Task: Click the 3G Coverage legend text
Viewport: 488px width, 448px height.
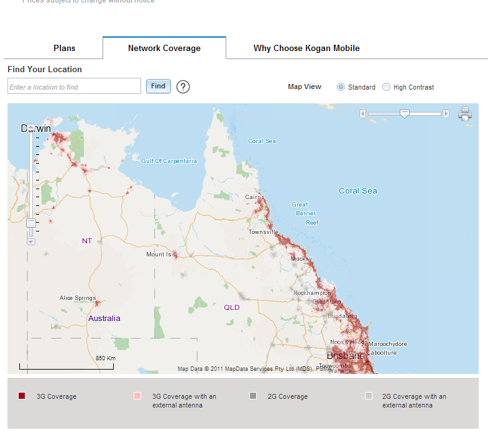Action: tap(57, 396)
